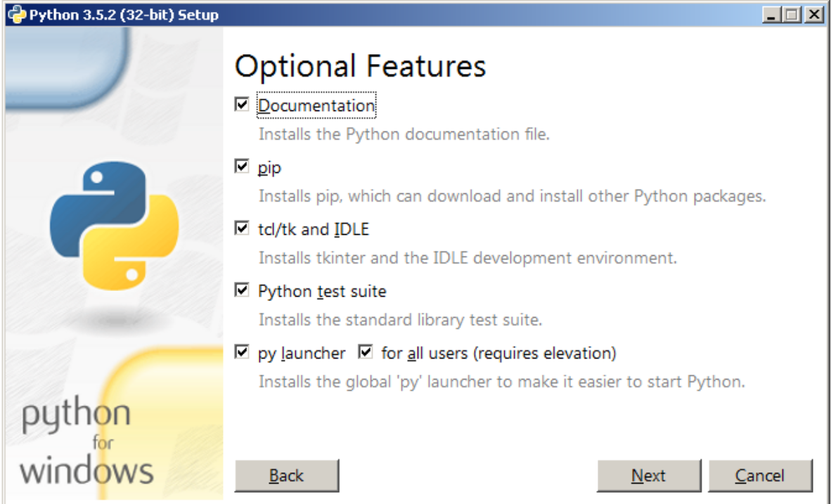Uncheck the Documentation checkbox
831x504 pixels.
[242, 105]
